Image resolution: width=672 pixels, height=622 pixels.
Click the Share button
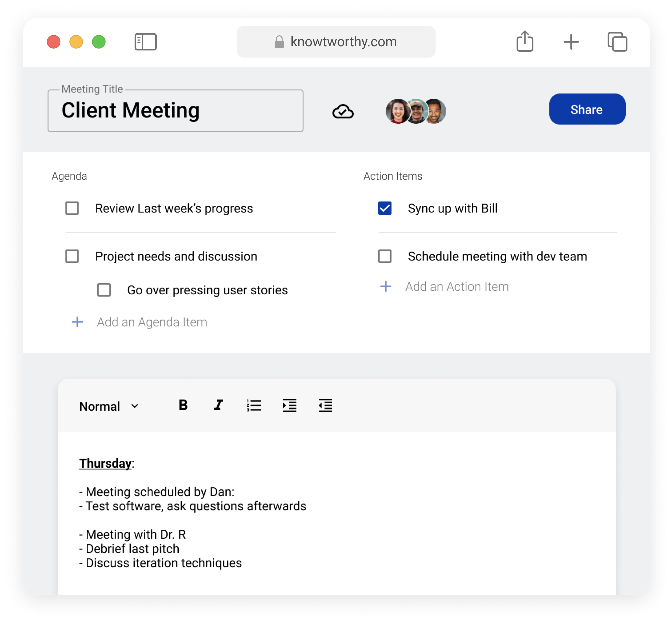coord(587,109)
